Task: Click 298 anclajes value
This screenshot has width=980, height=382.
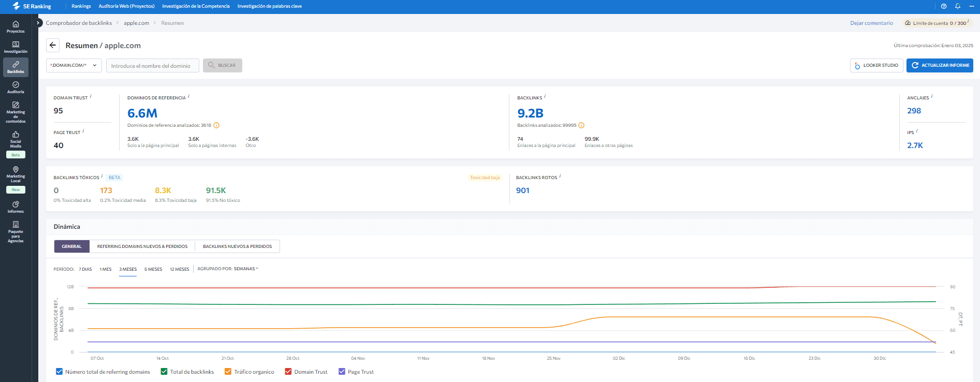Action: pyautogui.click(x=914, y=111)
